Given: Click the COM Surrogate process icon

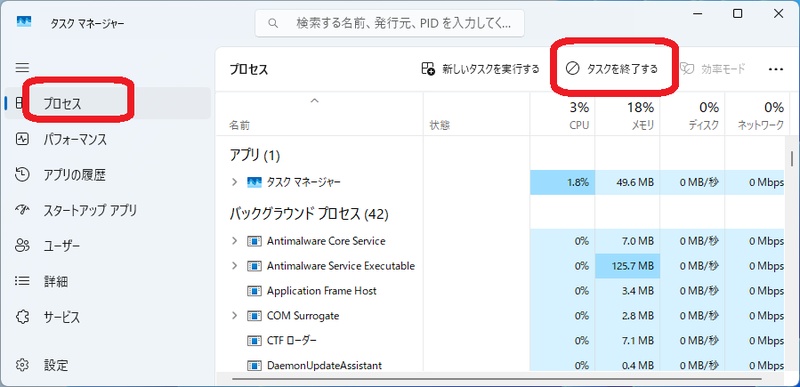Looking at the screenshot, I should coord(254,316).
